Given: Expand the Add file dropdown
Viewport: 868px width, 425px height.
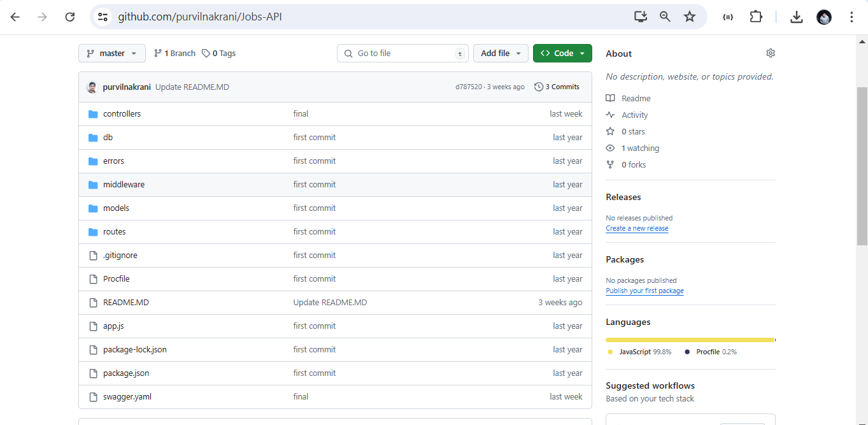Looking at the screenshot, I should (x=501, y=54).
